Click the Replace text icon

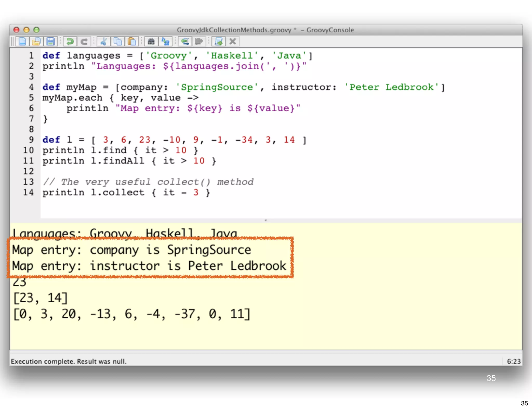(165, 42)
